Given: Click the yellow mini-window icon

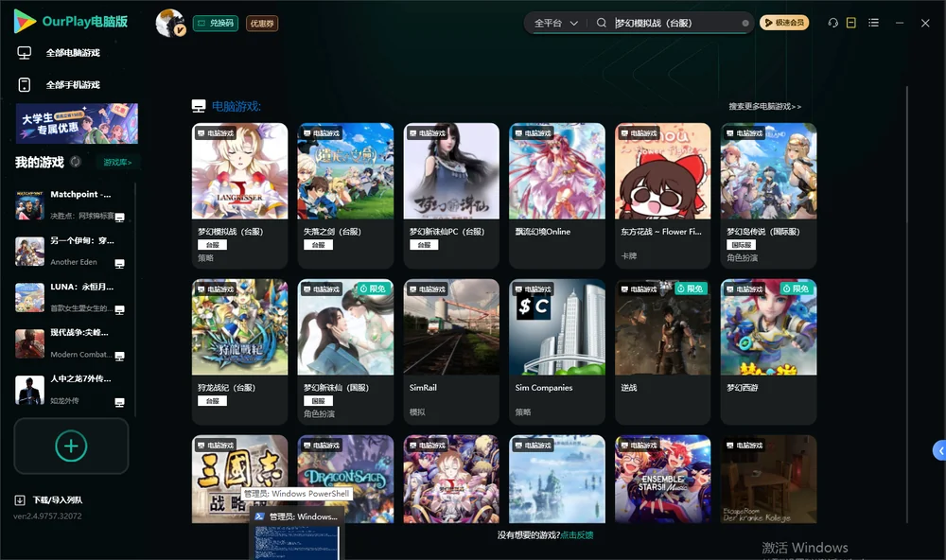Looking at the screenshot, I should (x=850, y=23).
